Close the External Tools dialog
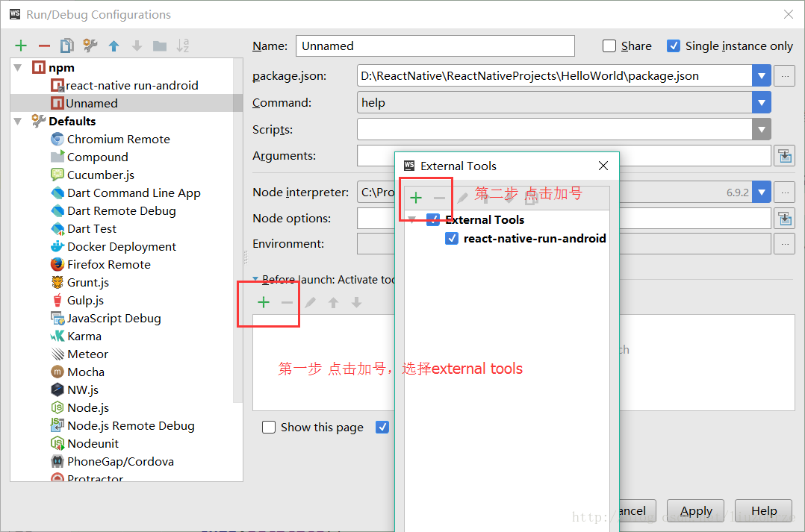The image size is (805, 532). pos(603,166)
